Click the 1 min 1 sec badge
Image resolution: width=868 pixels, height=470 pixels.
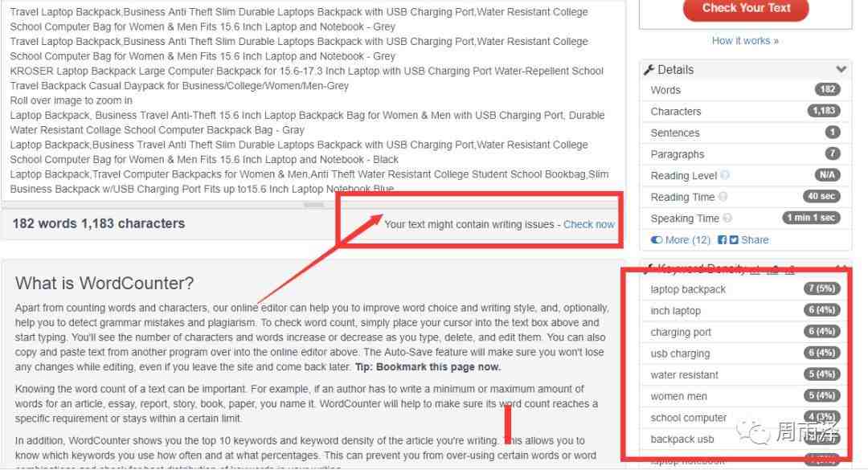click(x=811, y=218)
